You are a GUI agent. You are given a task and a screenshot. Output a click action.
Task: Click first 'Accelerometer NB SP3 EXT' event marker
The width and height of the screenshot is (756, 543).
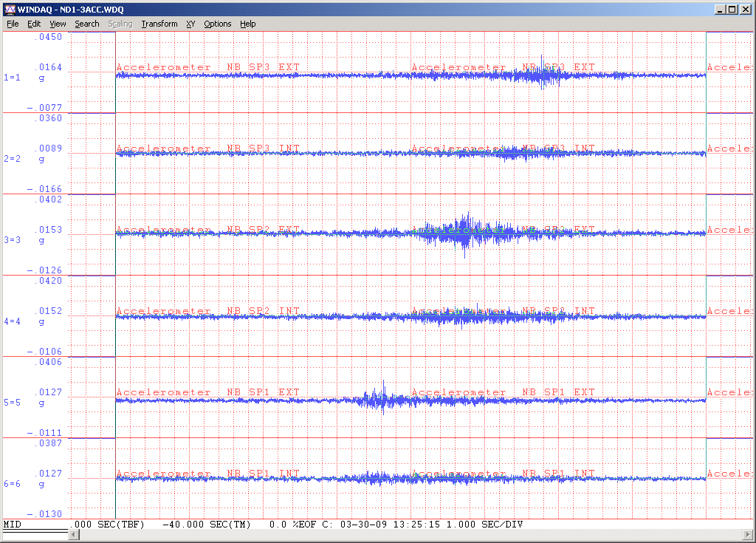[x=207, y=67]
